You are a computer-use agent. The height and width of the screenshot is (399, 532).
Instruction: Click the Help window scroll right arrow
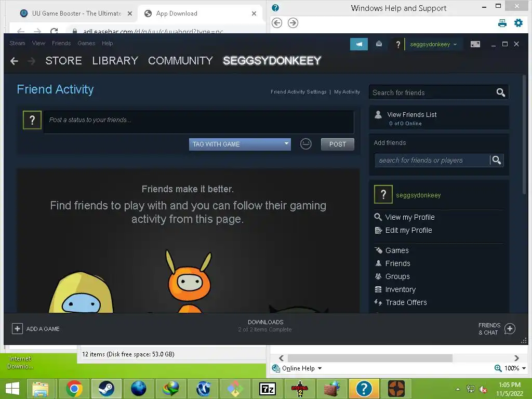[516, 358]
